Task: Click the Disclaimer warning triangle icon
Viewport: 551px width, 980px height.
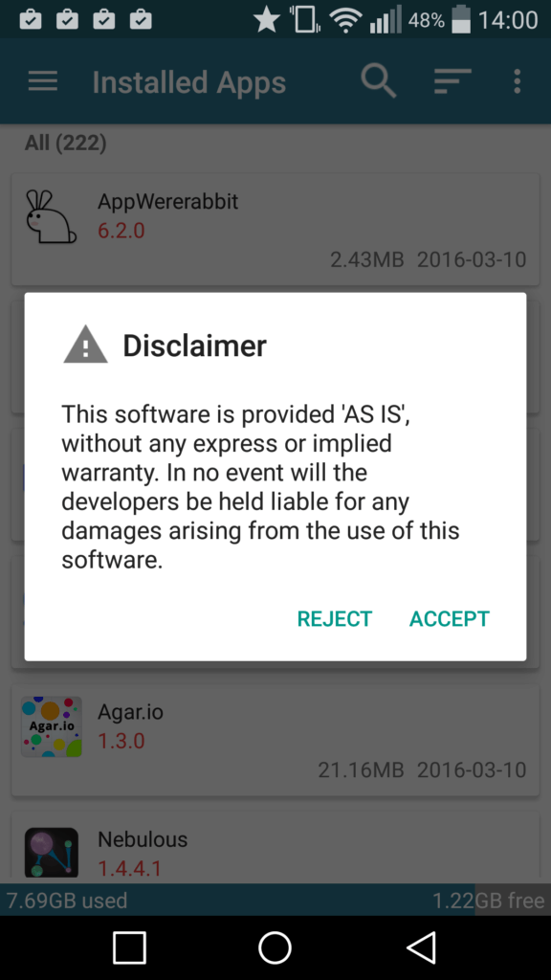Action: (85, 345)
